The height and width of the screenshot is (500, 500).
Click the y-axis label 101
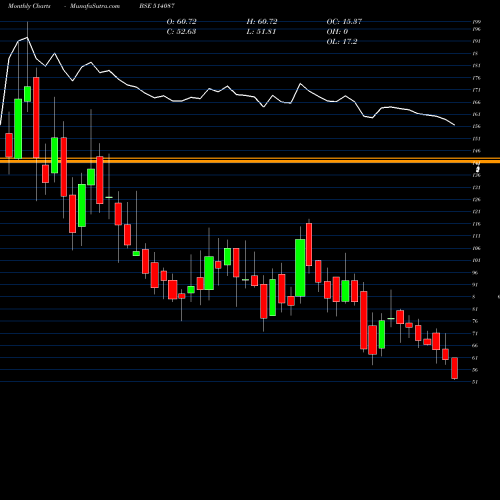click(477, 260)
